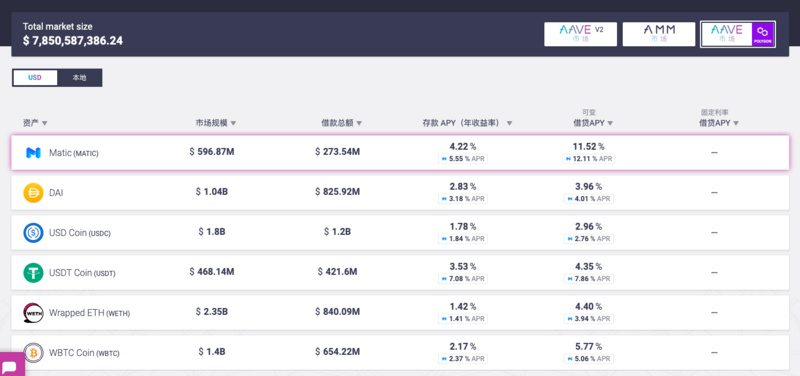The height and width of the screenshot is (376, 800).
Task: Click Matic deposit 5.55 % APR badge
Action: [463, 159]
